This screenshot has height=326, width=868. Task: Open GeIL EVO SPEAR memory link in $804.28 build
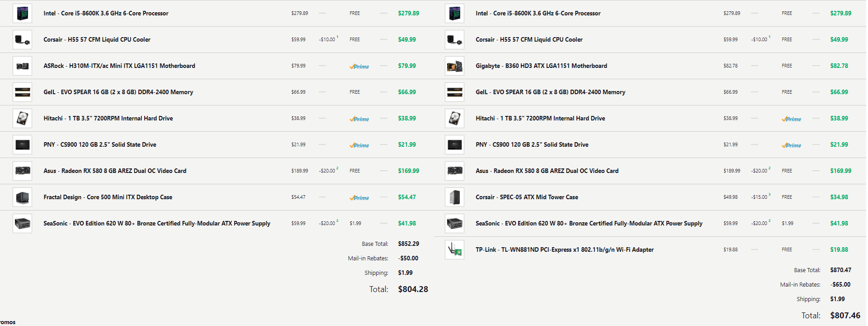[118, 92]
